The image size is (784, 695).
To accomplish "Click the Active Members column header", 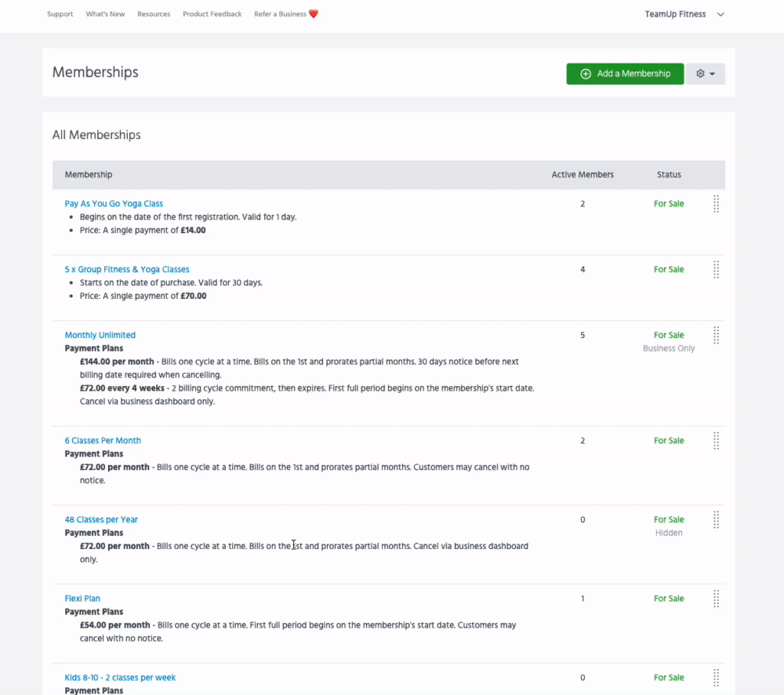I will [583, 175].
